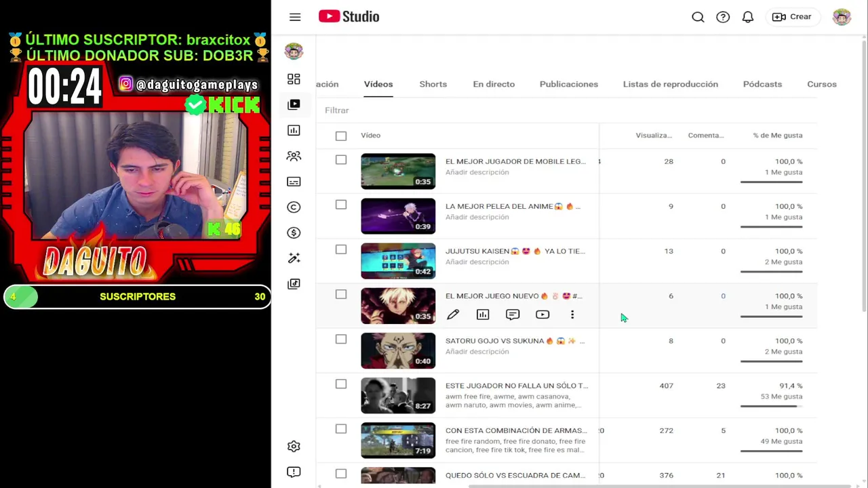Image resolution: width=868 pixels, height=488 pixels.
Task: Select checkbox for QUEDO SÓLO VS ESCUADRA
Action: [x=341, y=474]
